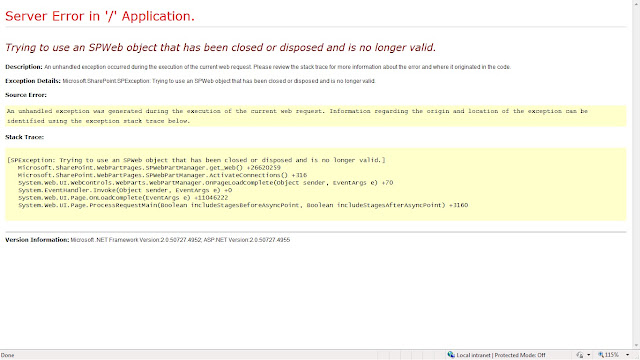Viewport: 640px width, 360px height.
Task: Click the 'Stack Trace:' label
Action: click(x=24, y=137)
